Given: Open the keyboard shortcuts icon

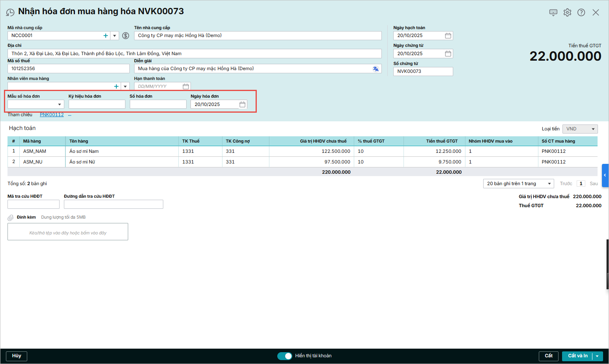Looking at the screenshot, I should 553,13.
